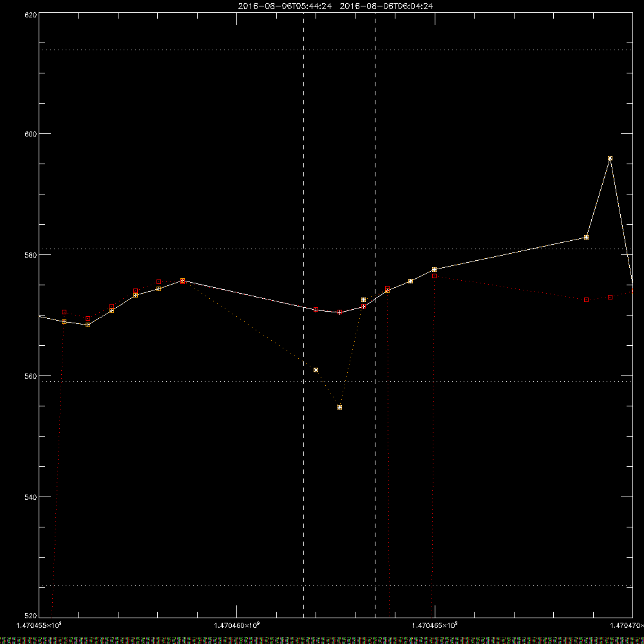Screen dimensions: 644x644
Task: Pick the orange marker at local maximum near 576
Action: (x=182, y=281)
